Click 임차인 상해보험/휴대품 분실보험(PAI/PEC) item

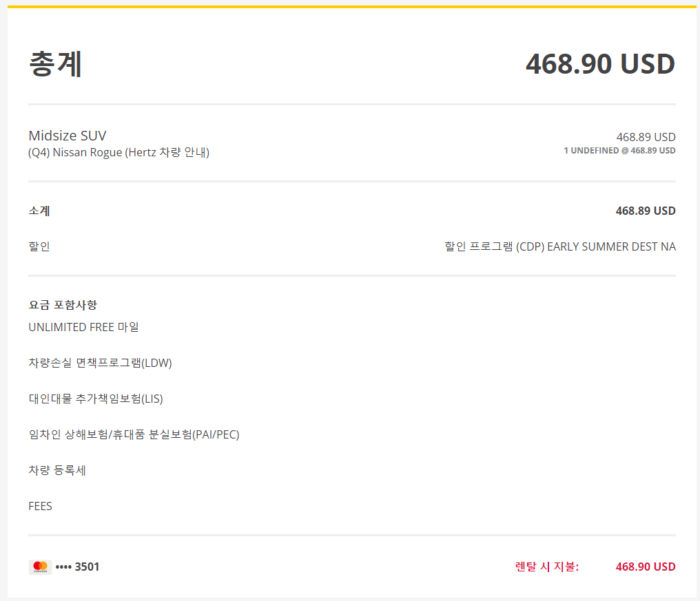[x=133, y=434]
